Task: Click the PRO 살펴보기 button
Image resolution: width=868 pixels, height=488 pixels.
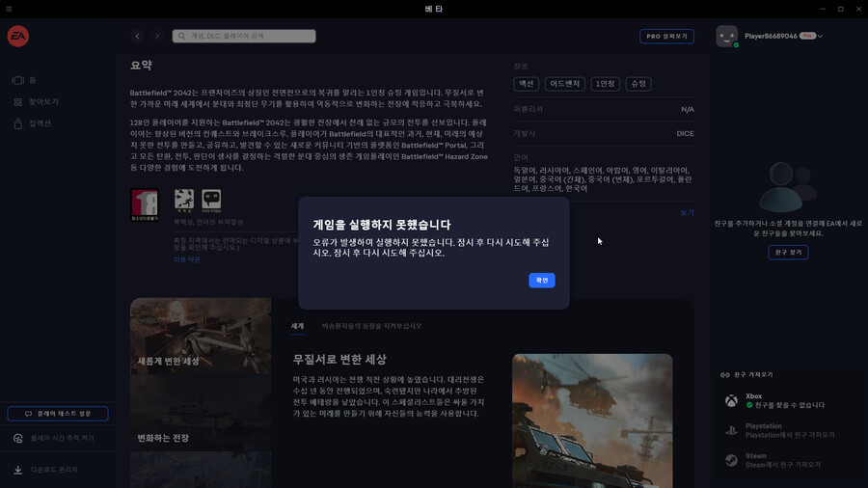Action: [666, 36]
